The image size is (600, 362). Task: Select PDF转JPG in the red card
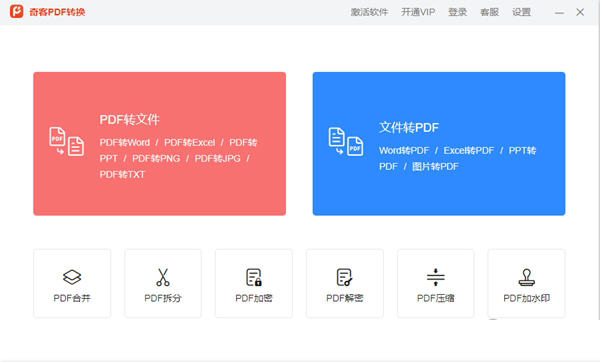click(x=217, y=159)
